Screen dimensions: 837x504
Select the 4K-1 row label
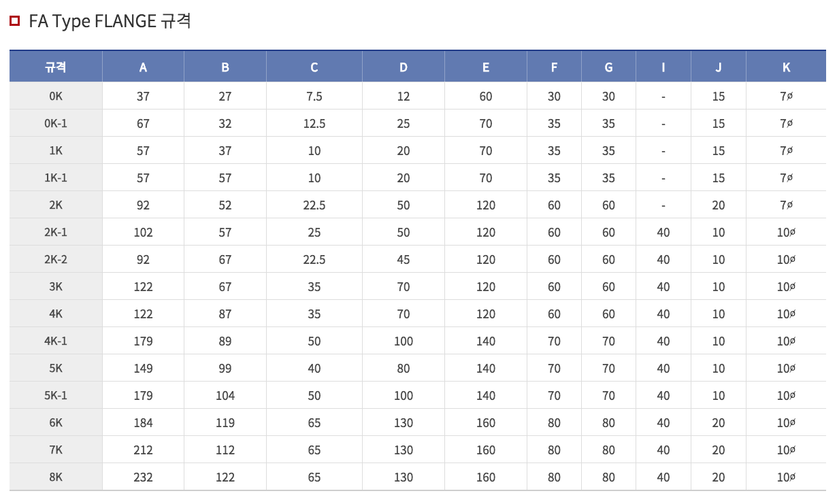tap(56, 341)
